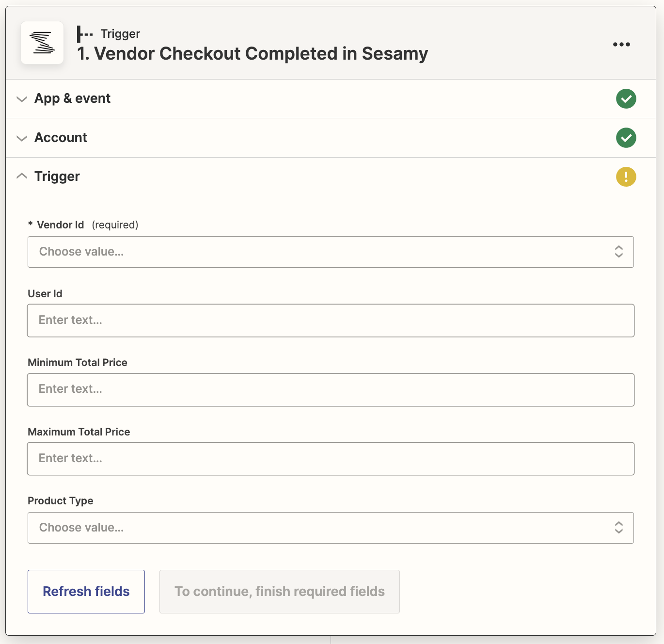Open the App & event section header
This screenshot has height=644, width=664.
pos(331,99)
